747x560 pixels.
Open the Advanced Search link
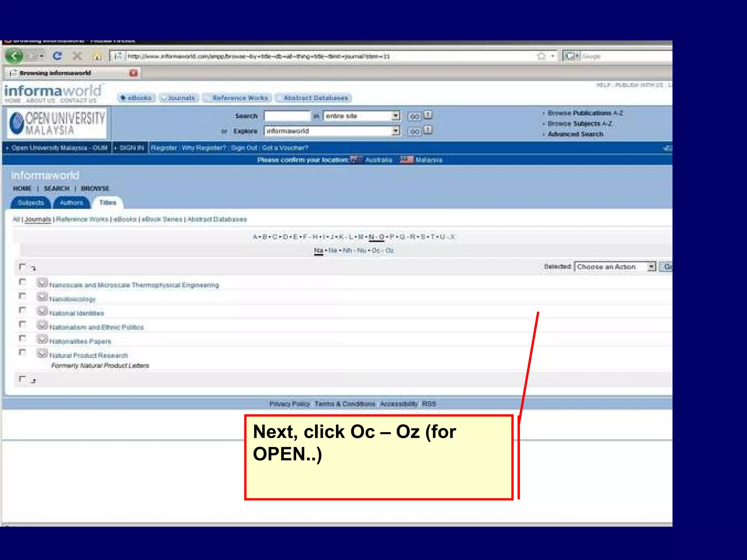[575, 134]
